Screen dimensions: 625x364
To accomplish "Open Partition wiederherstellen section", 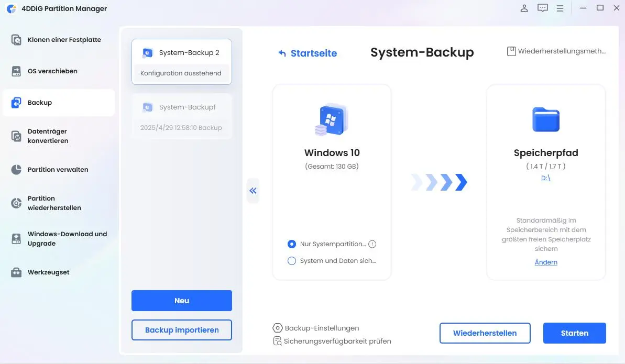I will 59,203.
